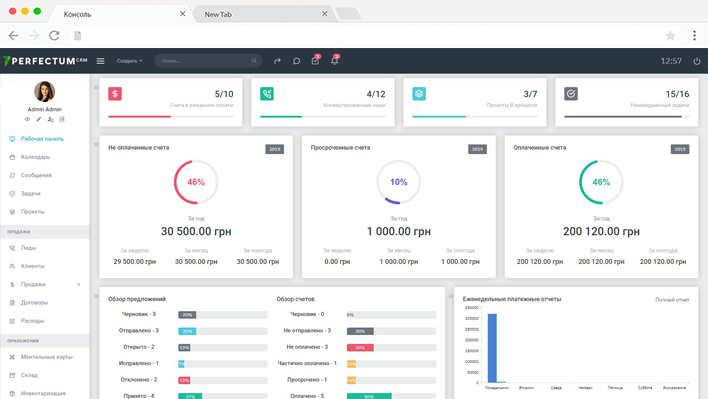708x399 pixels.
Task: Click the browser back arrow
Action: click(x=14, y=36)
